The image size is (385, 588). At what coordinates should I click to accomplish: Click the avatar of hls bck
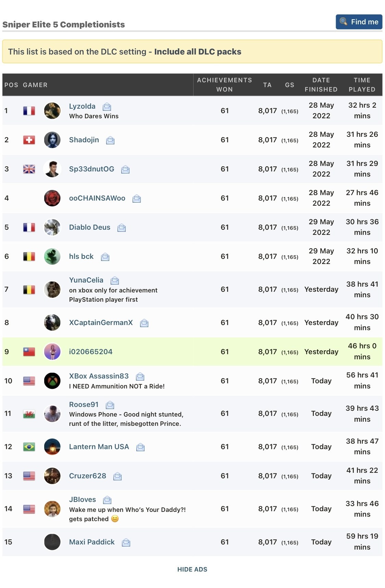click(52, 256)
